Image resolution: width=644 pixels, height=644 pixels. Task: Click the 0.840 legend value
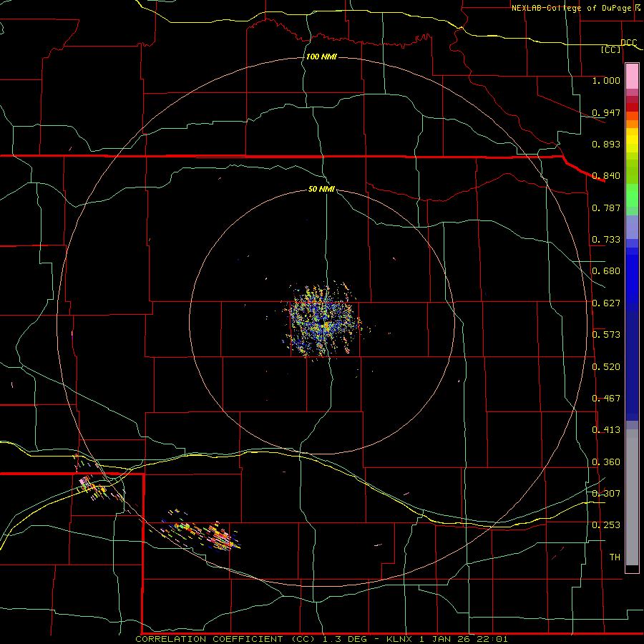pyautogui.click(x=606, y=176)
